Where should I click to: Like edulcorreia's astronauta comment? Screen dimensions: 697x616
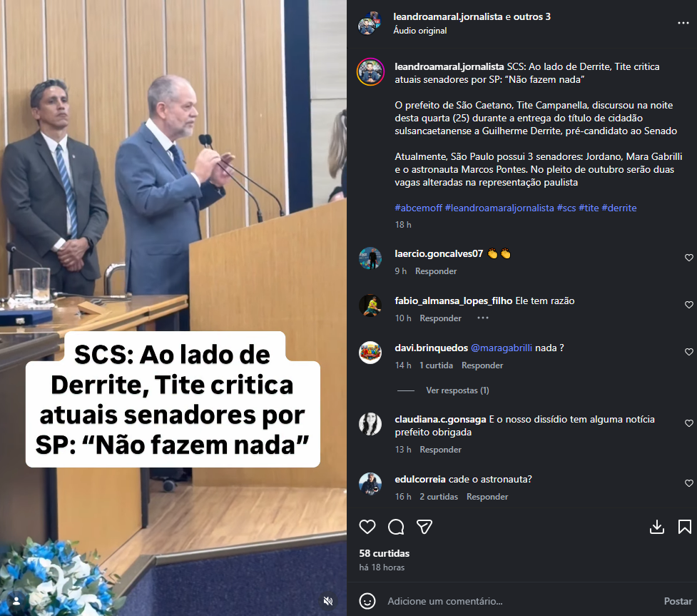tap(688, 483)
